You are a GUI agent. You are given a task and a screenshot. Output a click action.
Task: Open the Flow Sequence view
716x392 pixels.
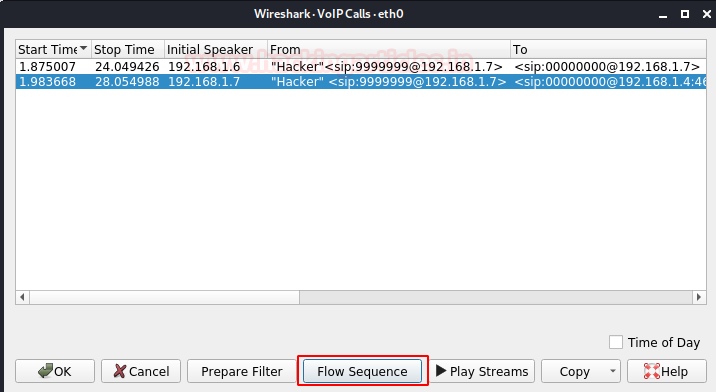pyautogui.click(x=362, y=371)
